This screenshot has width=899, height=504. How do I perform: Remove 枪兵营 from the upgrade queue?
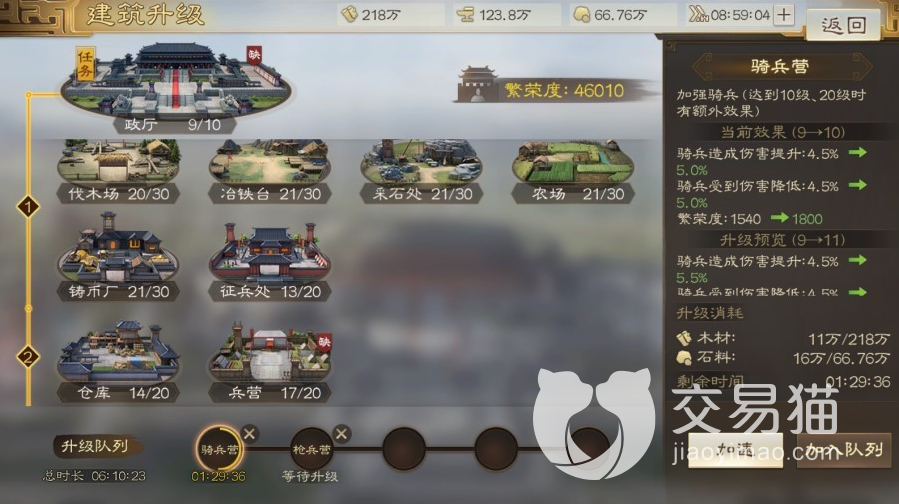pos(342,433)
